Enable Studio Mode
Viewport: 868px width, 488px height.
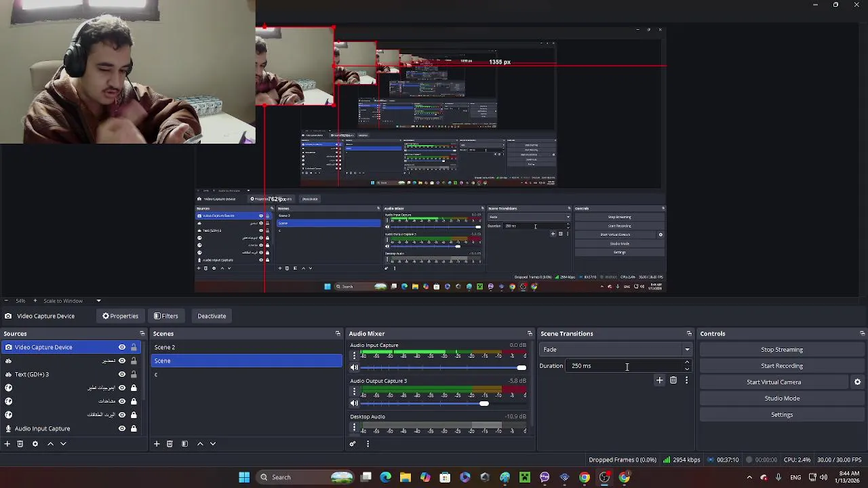click(x=782, y=399)
